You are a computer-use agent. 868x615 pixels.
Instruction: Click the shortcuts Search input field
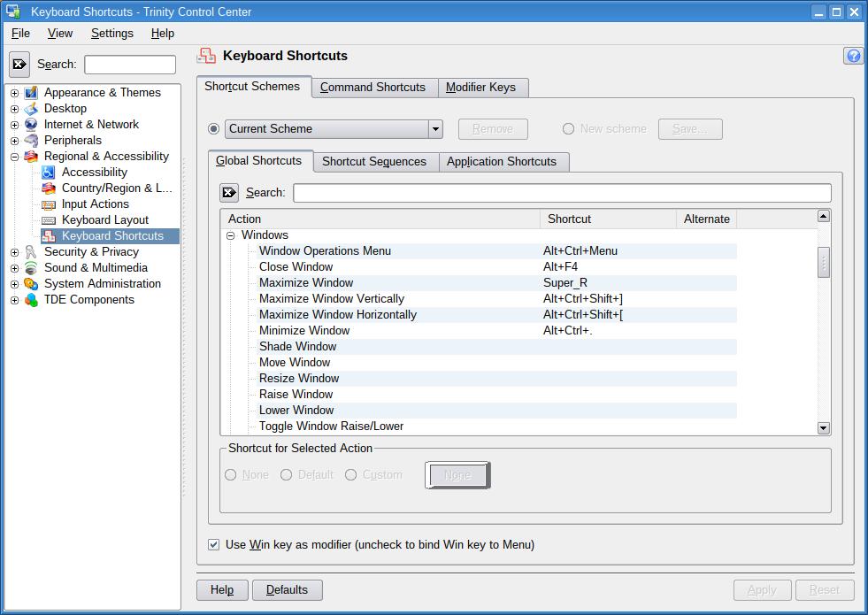click(562, 193)
